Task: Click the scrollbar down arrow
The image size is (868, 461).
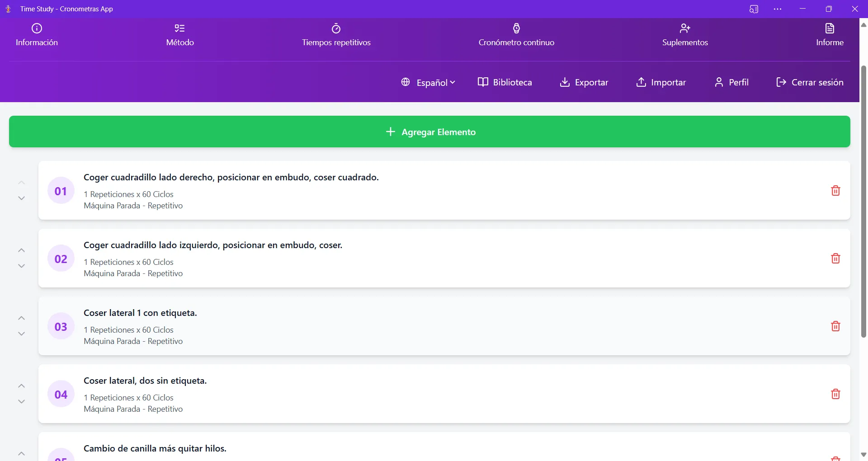Action: click(863, 455)
